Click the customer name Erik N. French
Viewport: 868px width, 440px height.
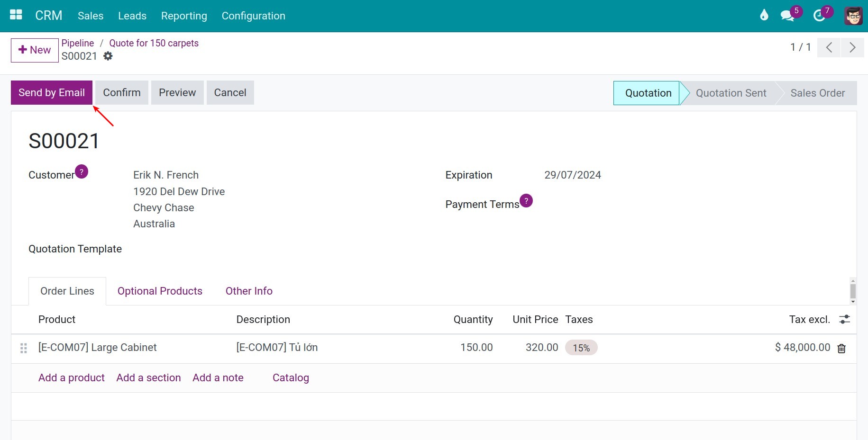pos(166,175)
